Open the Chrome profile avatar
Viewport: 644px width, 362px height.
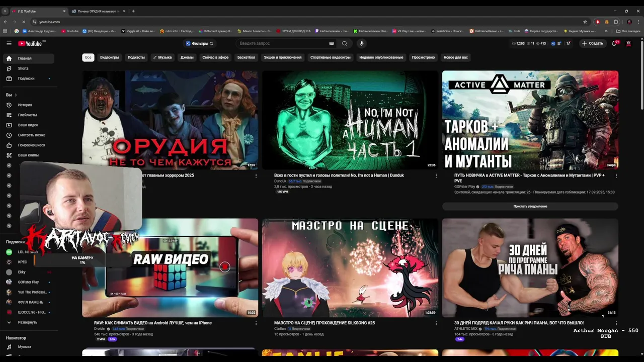(629, 22)
